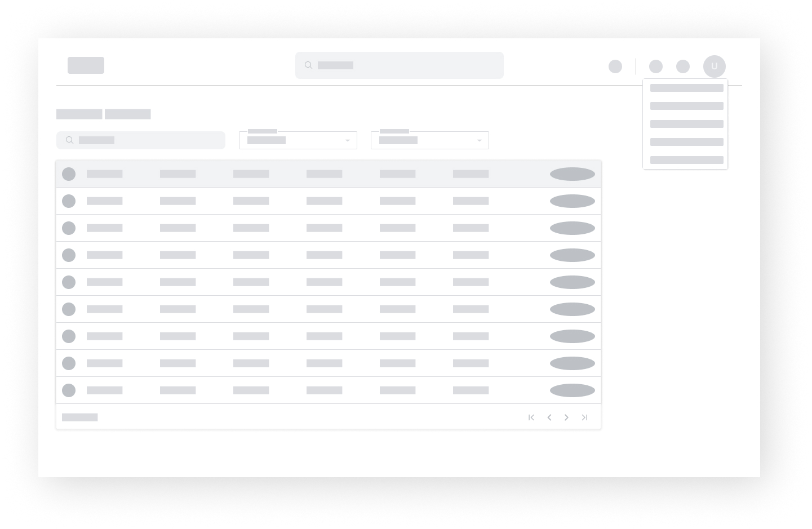Click the user avatar labeled U

[714, 66]
